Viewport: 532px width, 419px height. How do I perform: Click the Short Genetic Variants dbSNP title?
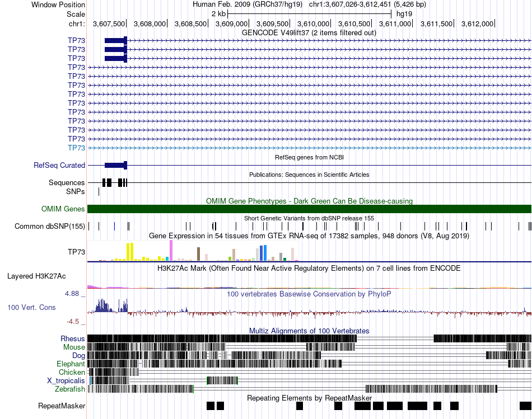tap(309, 218)
